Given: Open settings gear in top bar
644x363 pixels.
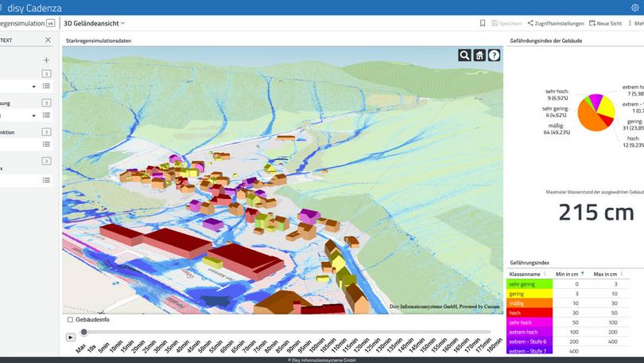Looking at the screenshot, I should (x=634, y=7).
